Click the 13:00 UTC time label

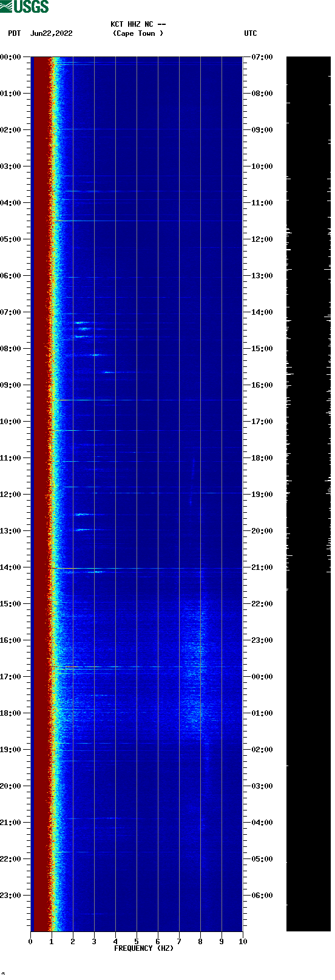[262, 276]
